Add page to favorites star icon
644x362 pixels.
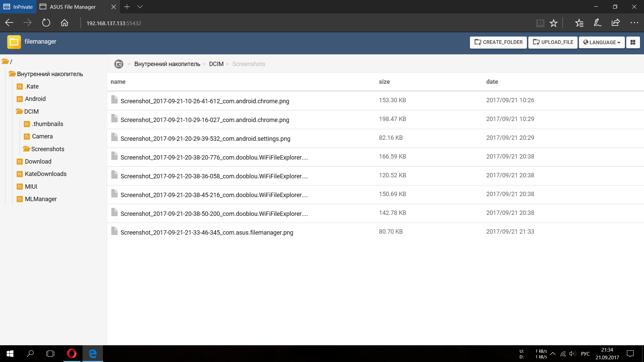pos(553,23)
